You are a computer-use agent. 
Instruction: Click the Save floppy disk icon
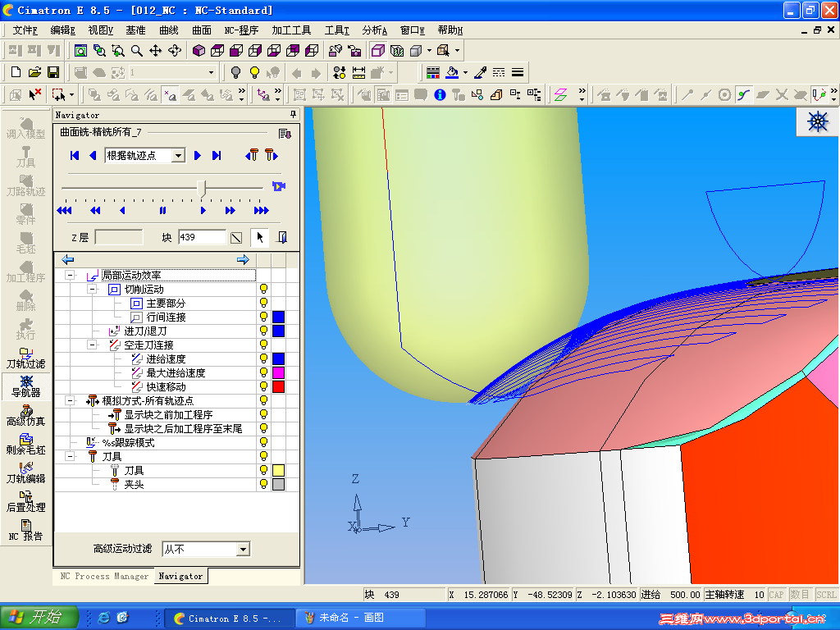point(53,72)
